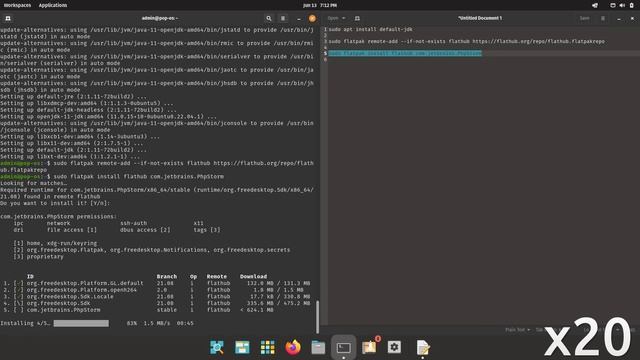Open the volume indicator in the system tray
Viewport: 640px width, 360px height.
(x=622, y=5)
